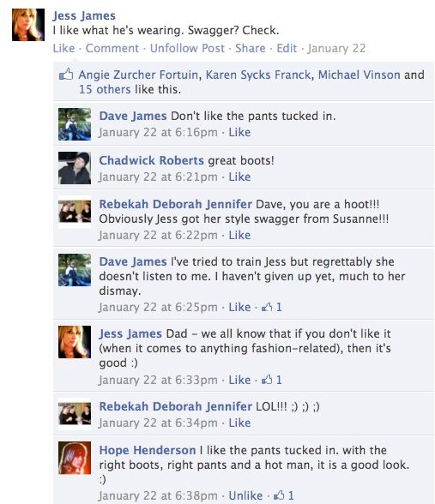Like Dave James's 'pants tucked in' comment
The image size is (435, 504).
[239, 132]
